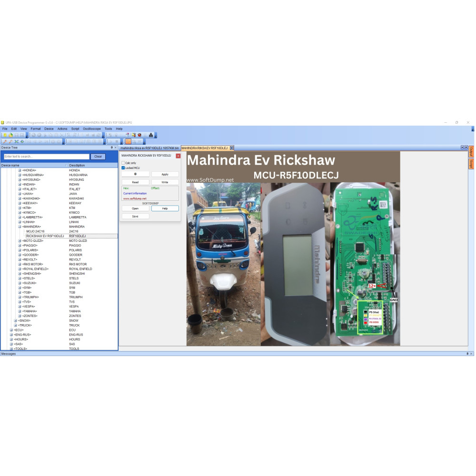Click the zoom selection icon beside the pointer tool
The image size is (476, 476).
[x=134, y=141]
